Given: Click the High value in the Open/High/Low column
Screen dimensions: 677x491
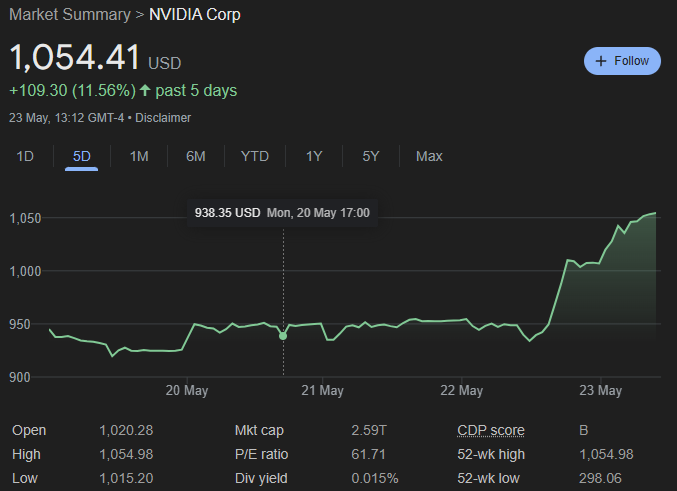Looking at the screenshot, I should point(126,454).
